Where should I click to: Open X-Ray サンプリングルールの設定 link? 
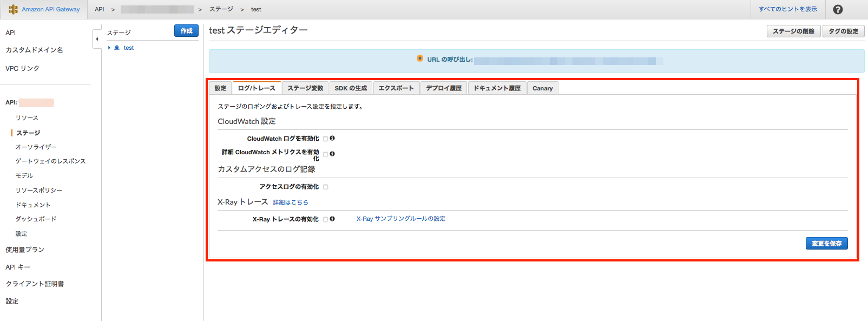click(401, 219)
